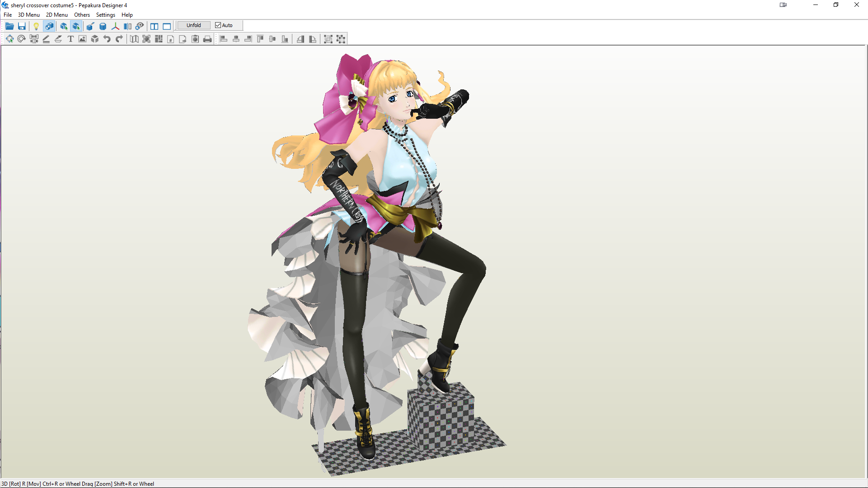Toggle the XYZ axis display icon
Viewport: 868px width, 488px height.
click(x=115, y=26)
